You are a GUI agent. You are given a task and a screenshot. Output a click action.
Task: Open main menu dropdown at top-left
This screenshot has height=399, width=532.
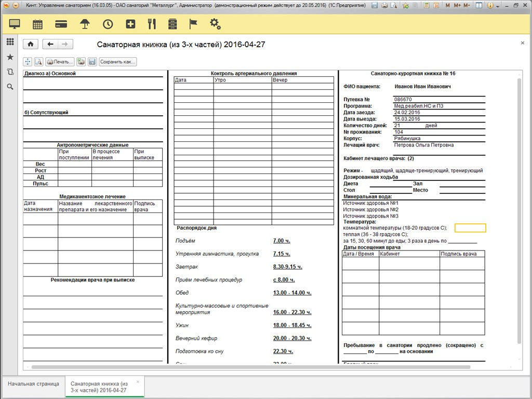point(16,5)
